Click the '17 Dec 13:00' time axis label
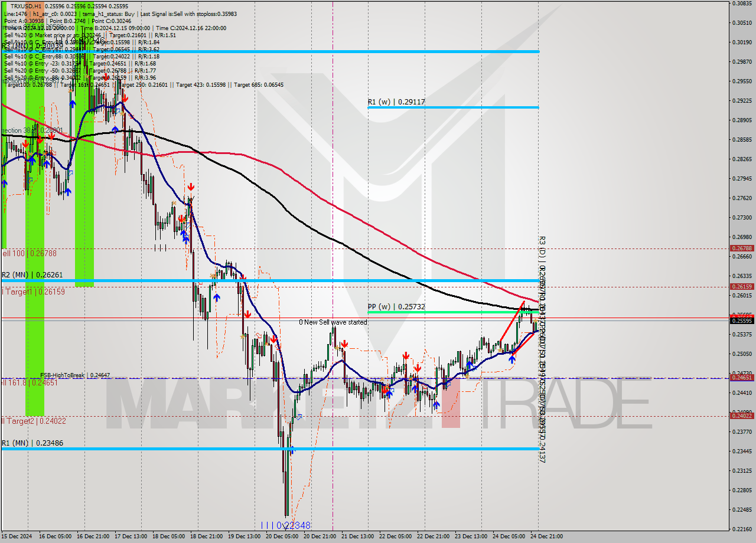This screenshot has height=543, width=756. click(129, 537)
